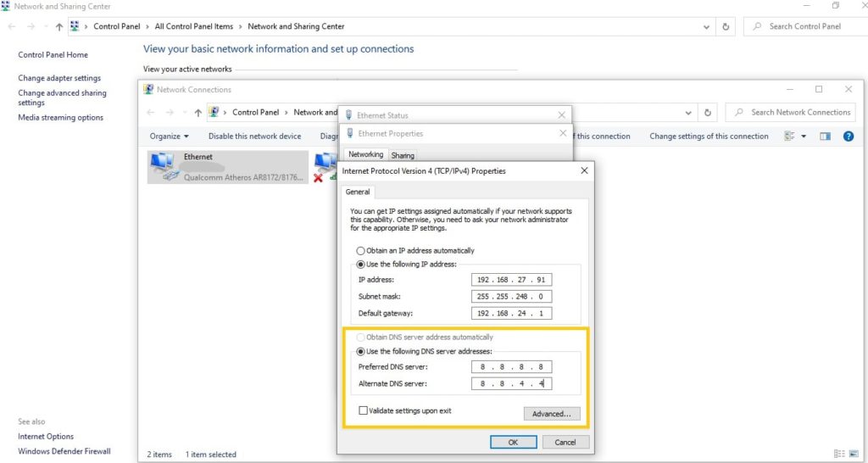The image size is (868, 463).
Task: Go up in Network Connections window
Action: pyautogui.click(x=198, y=113)
